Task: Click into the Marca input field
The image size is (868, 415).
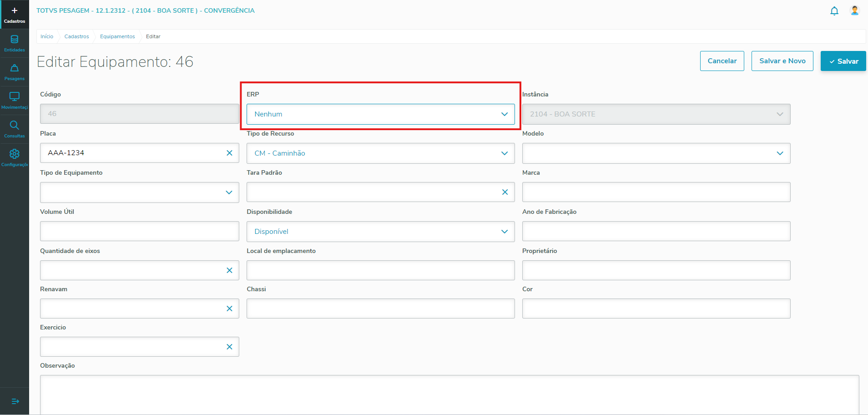Action: (656, 192)
